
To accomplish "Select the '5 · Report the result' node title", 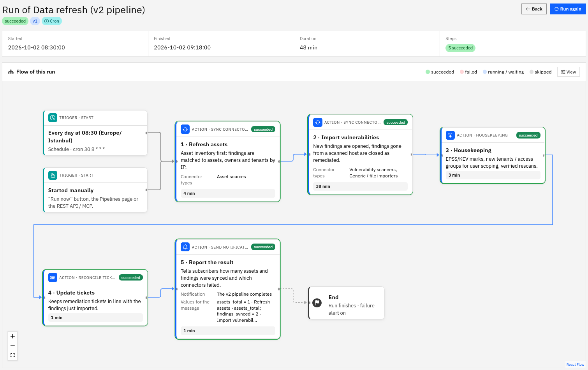I will [x=207, y=262].
